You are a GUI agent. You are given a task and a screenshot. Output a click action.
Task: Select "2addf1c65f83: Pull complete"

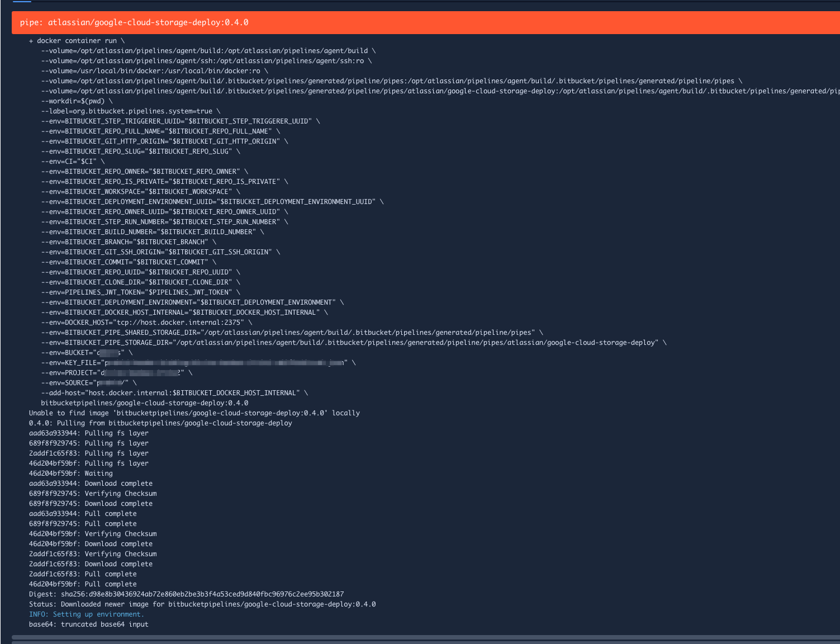83,574
